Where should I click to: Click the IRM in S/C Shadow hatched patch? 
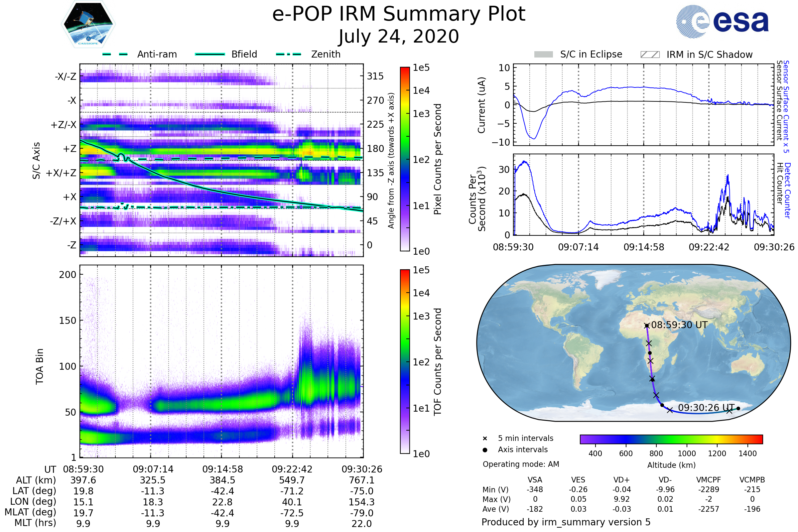(650, 55)
